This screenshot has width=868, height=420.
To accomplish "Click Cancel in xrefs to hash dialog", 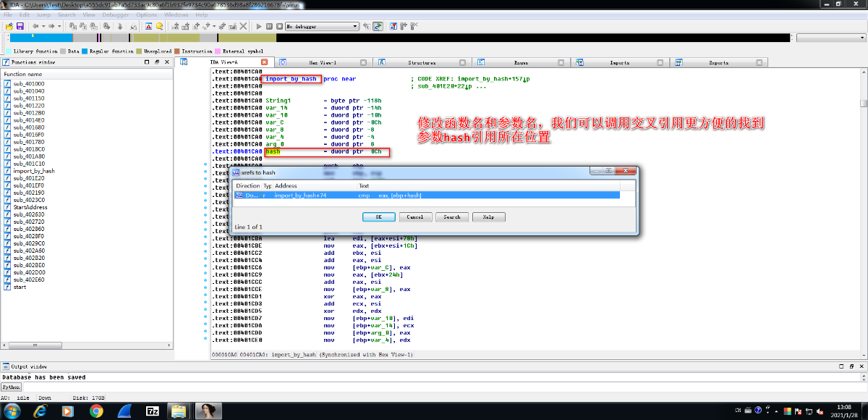I will click(x=415, y=217).
